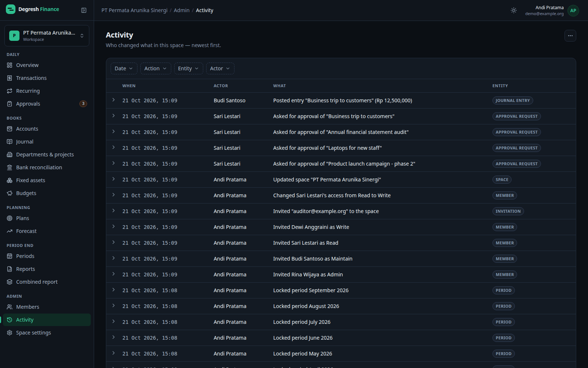
Task: Open the Entity filter dropdown
Action: coord(189,68)
